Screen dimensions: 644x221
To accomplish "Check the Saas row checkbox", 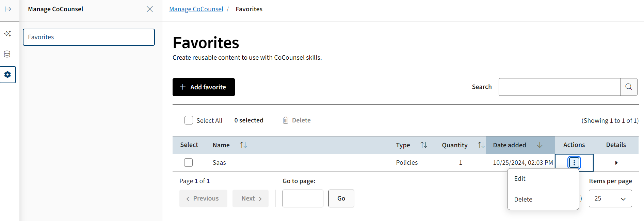I will (x=188, y=163).
